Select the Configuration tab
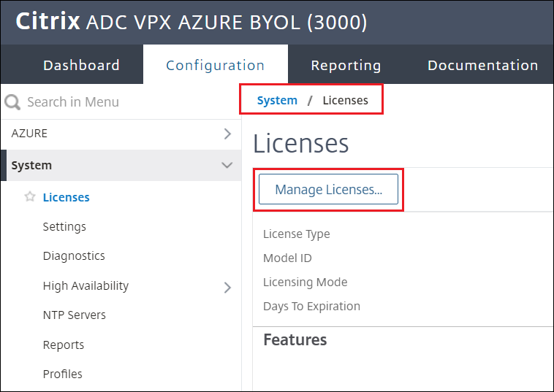554x392 pixels. (x=215, y=65)
